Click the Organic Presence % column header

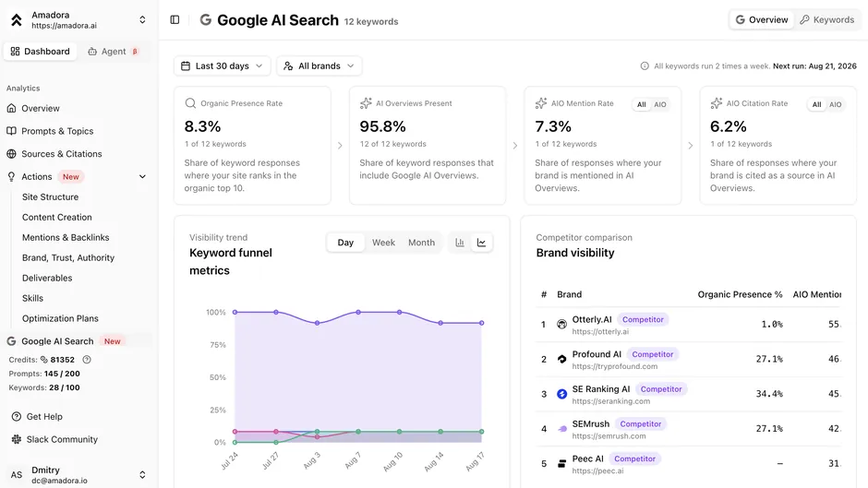(740, 294)
